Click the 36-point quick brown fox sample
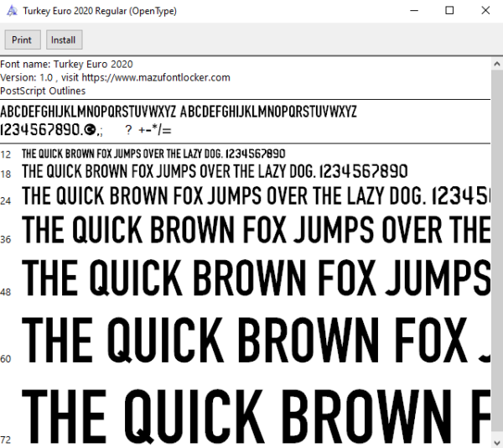 [256, 230]
